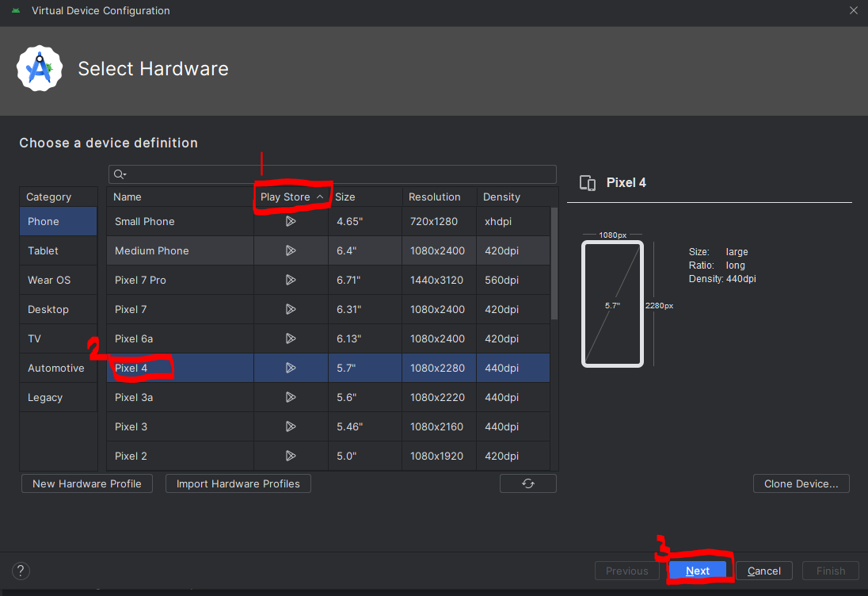Sort devices by the Size column

365,197
